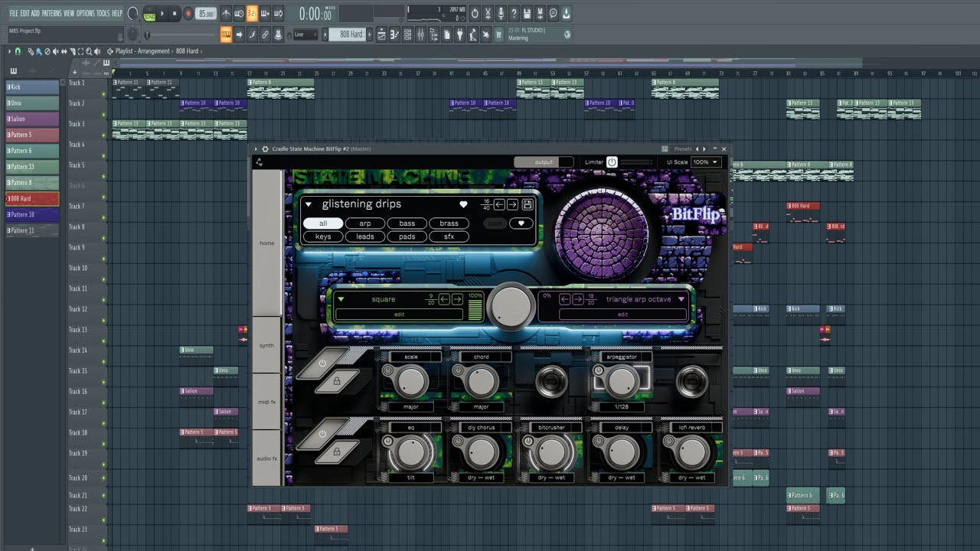Open the FILE menu
Image resolution: width=980 pixels, height=551 pixels.
tap(14, 14)
